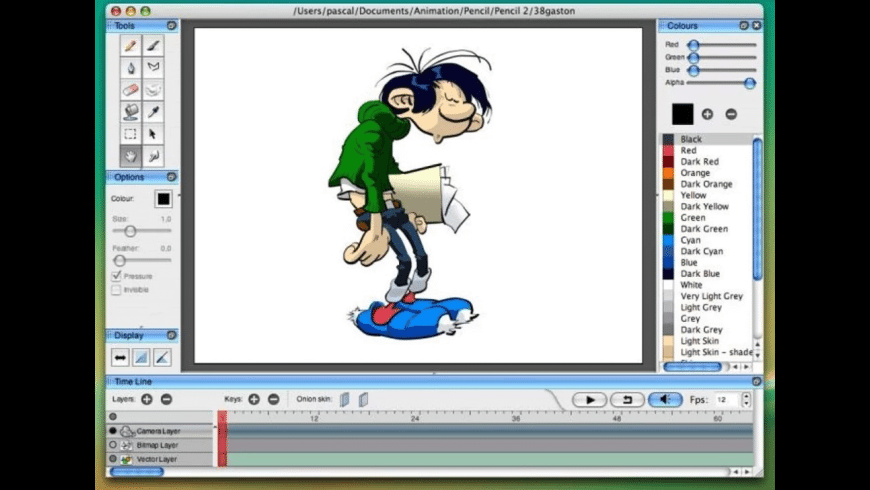Click the Fps value field

click(x=727, y=400)
